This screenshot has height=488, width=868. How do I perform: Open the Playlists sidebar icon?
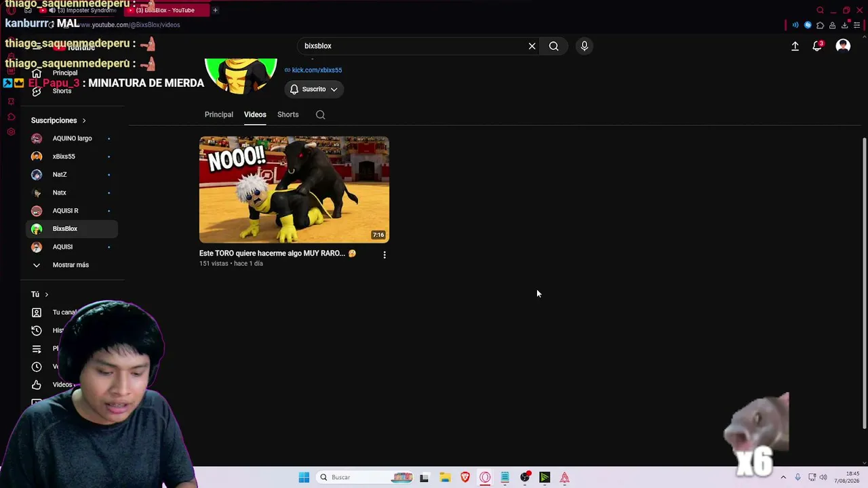[x=37, y=349]
